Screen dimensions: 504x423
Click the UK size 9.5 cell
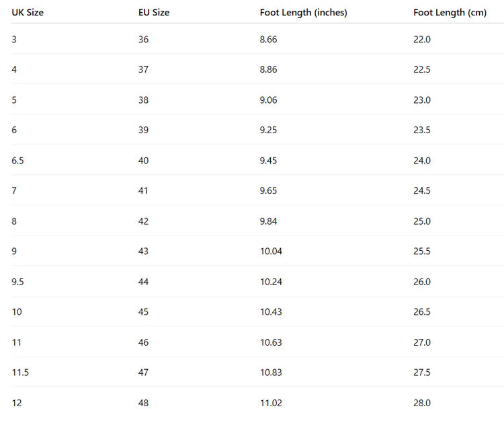(x=18, y=282)
